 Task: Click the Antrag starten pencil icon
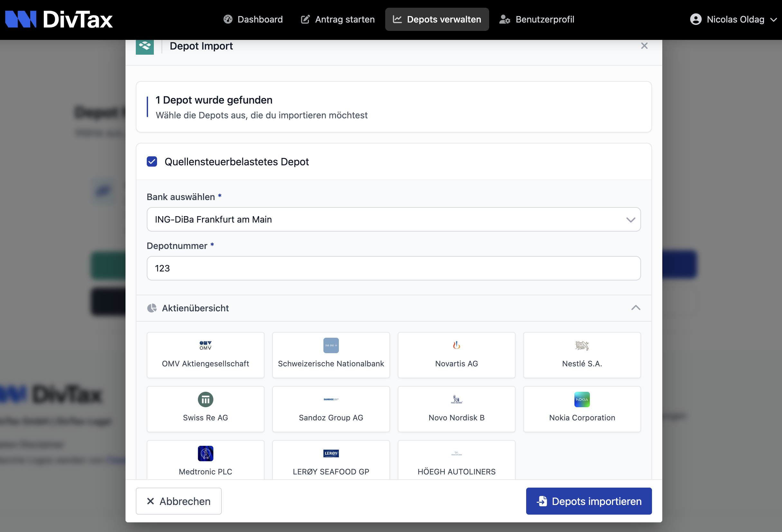click(305, 20)
